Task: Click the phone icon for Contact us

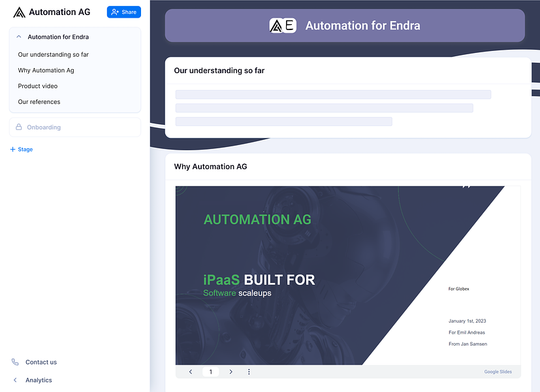Action: [x=15, y=362]
